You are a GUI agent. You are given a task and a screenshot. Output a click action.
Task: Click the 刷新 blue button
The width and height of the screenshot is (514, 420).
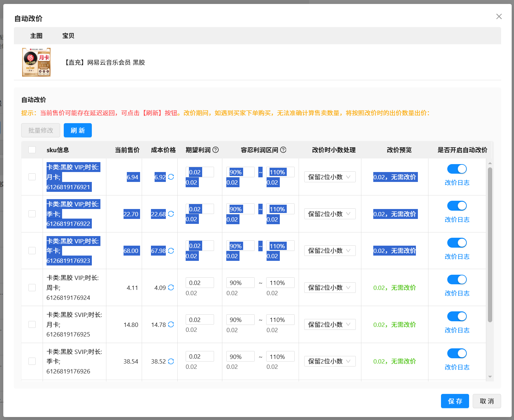pyautogui.click(x=78, y=130)
